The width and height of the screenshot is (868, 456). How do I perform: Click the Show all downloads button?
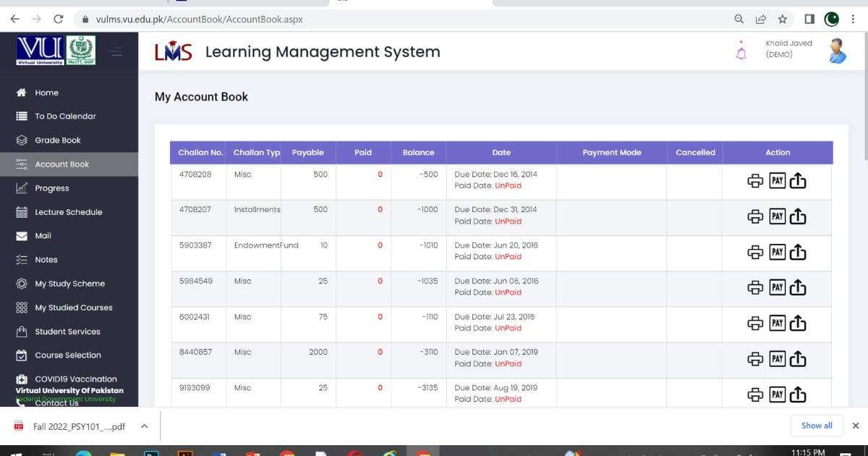(816, 426)
